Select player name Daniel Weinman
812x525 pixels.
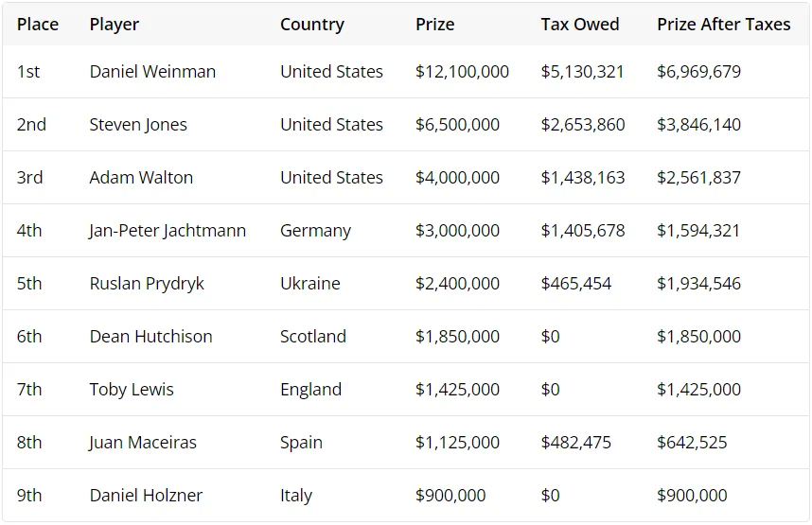point(152,72)
